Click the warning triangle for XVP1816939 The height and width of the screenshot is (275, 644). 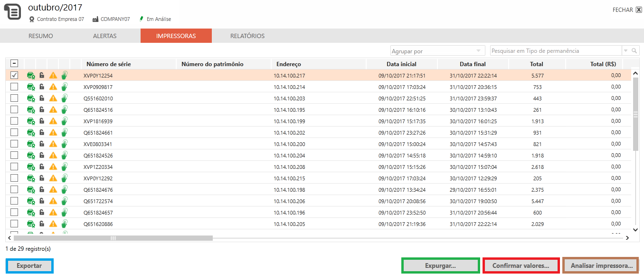(x=53, y=121)
